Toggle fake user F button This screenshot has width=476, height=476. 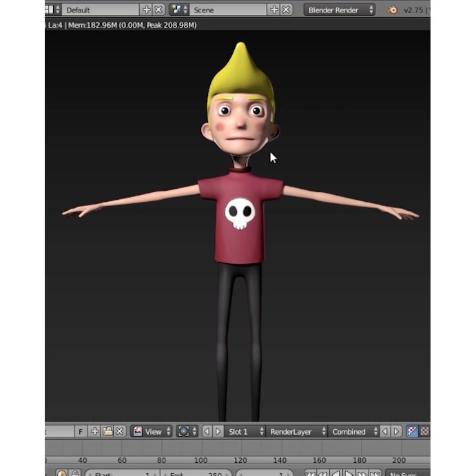pyautogui.click(x=81, y=431)
